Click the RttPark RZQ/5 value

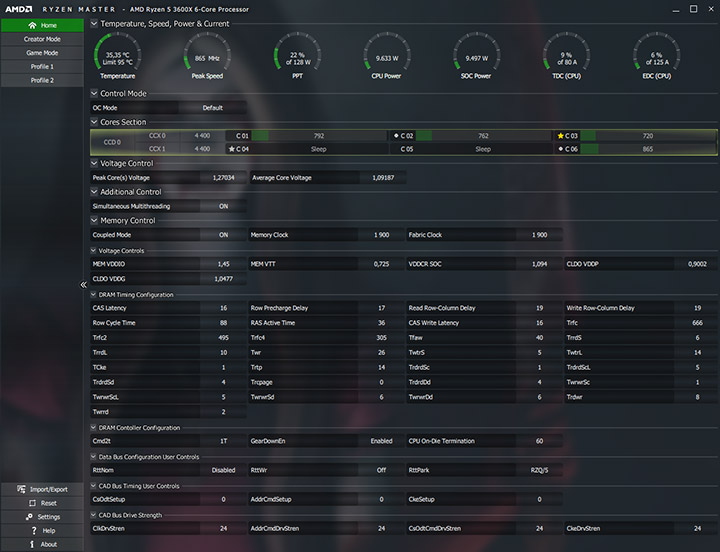pos(539,470)
